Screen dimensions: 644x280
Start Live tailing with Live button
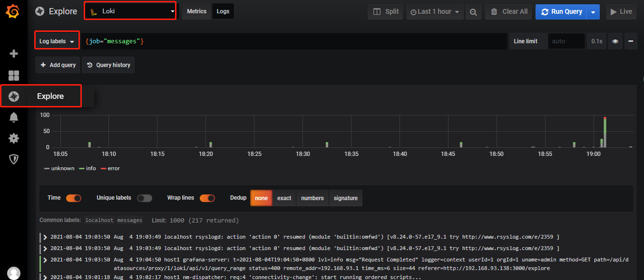(x=621, y=12)
